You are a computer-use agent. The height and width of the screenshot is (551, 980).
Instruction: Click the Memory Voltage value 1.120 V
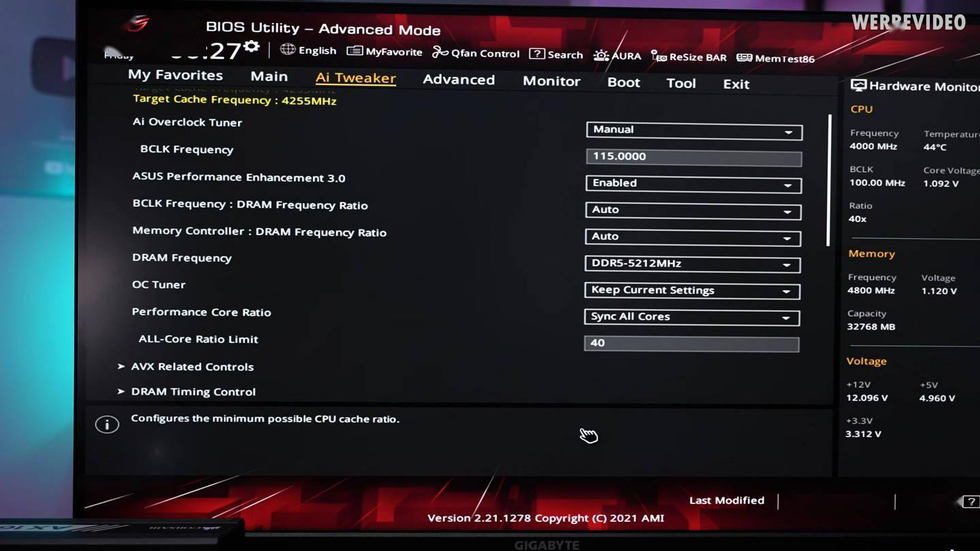(939, 291)
